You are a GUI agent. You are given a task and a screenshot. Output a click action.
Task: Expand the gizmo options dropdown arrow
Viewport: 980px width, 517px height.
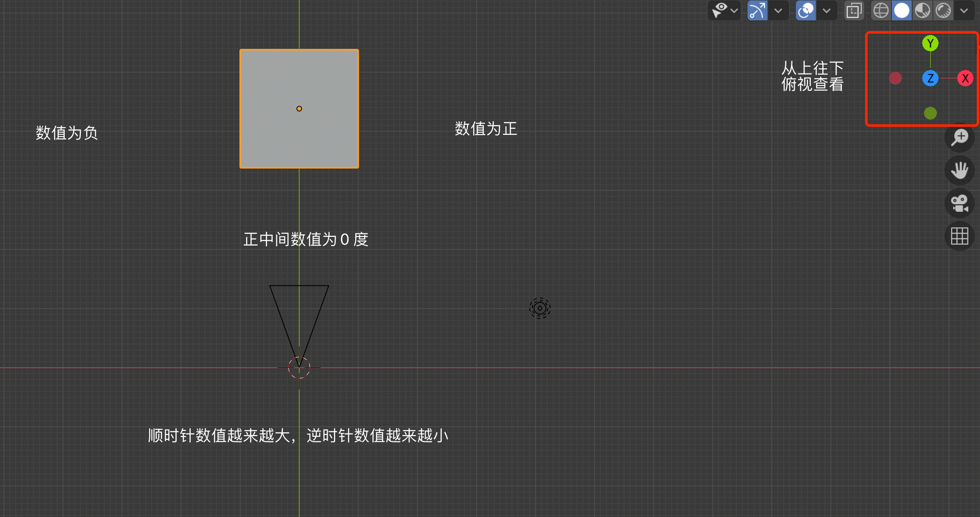click(x=778, y=10)
